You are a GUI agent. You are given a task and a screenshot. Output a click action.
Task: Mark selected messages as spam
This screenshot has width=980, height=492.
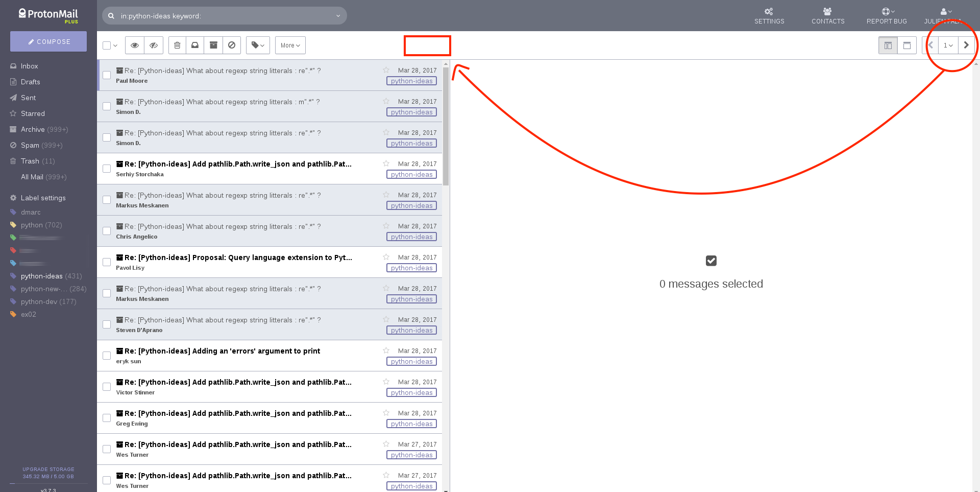click(x=232, y=45)
